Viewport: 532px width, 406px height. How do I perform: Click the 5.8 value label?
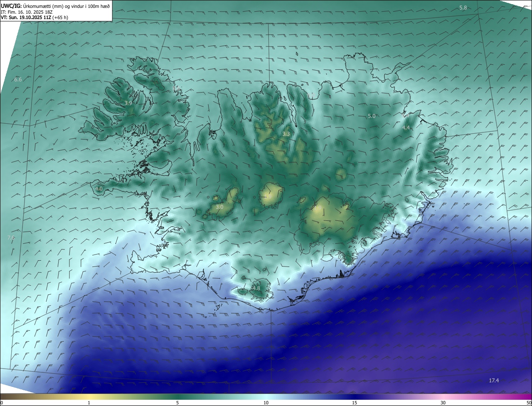463,8
